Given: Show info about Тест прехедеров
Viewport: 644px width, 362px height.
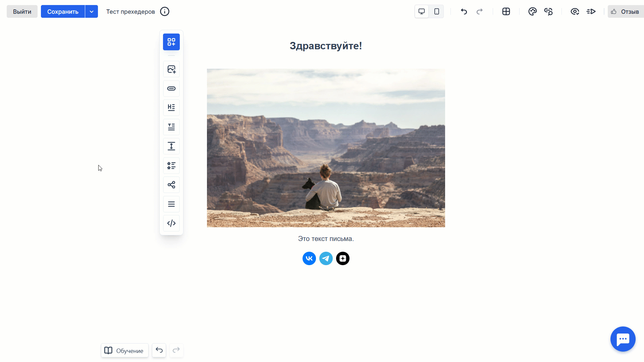Looking at the screenshot, I should [x=165, y=11].
